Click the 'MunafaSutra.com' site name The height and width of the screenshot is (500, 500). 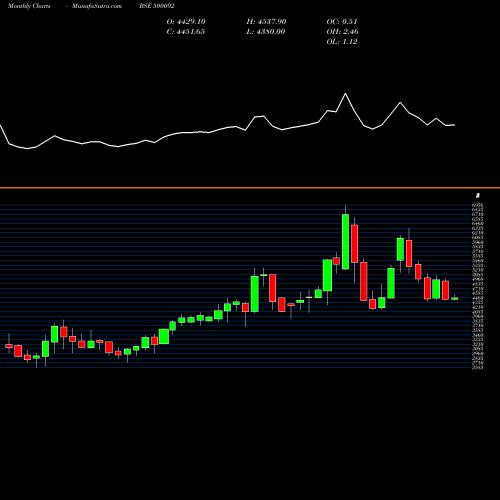click(x=97, y=6)
